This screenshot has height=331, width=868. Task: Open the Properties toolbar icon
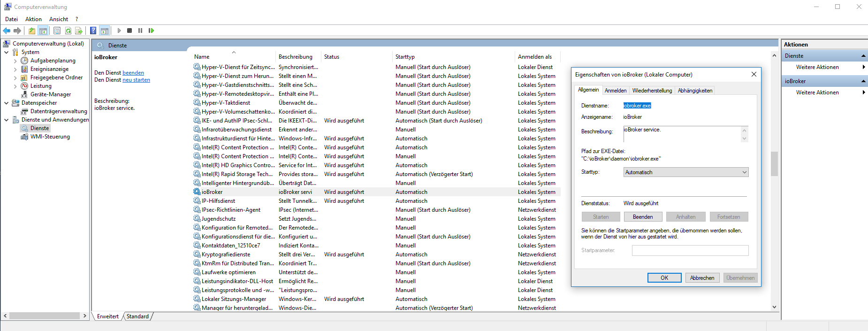coord(57,31)
